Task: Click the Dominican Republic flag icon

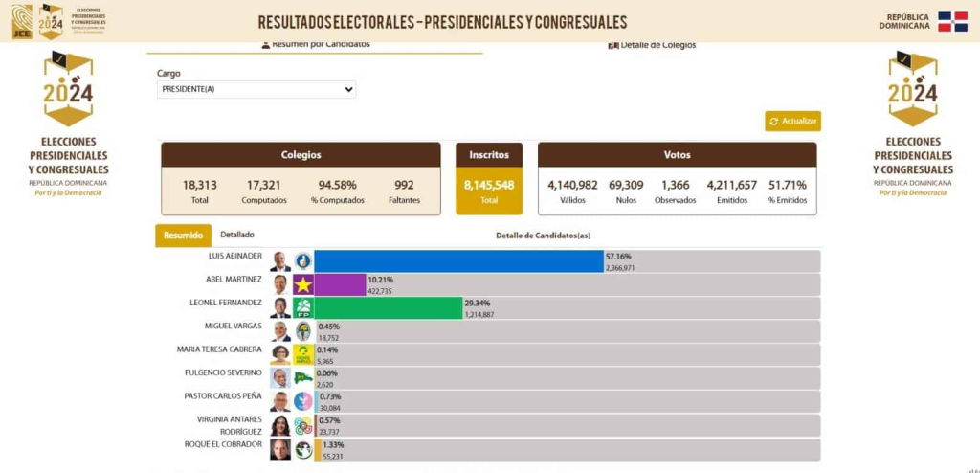Action: [x=951, y=21]
